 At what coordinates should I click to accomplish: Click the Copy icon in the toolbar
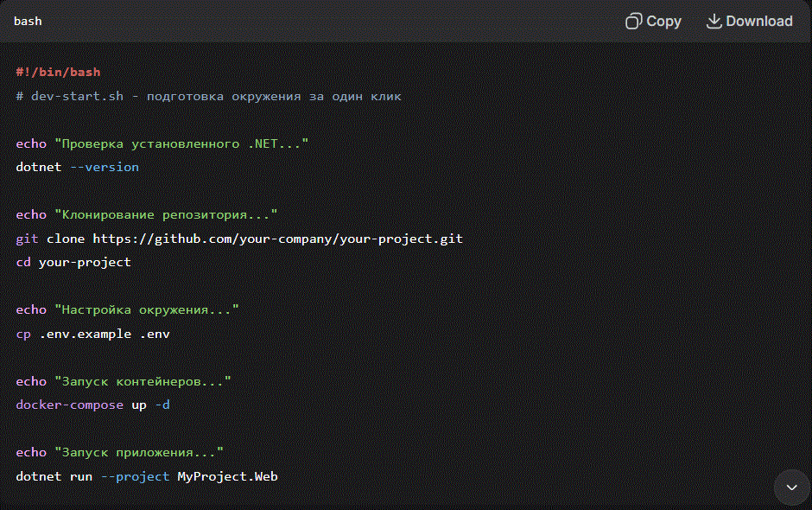pos(637,21)
